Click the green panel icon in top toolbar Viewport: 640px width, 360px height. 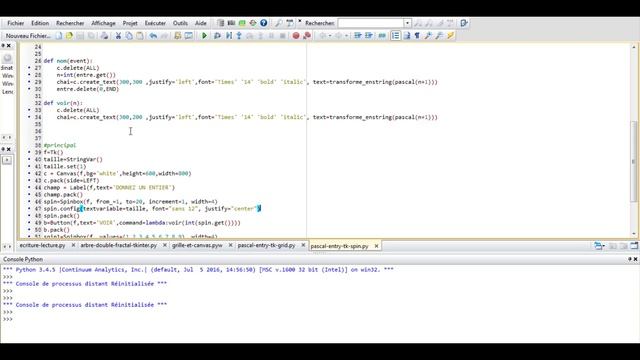[x=242, y=23]
